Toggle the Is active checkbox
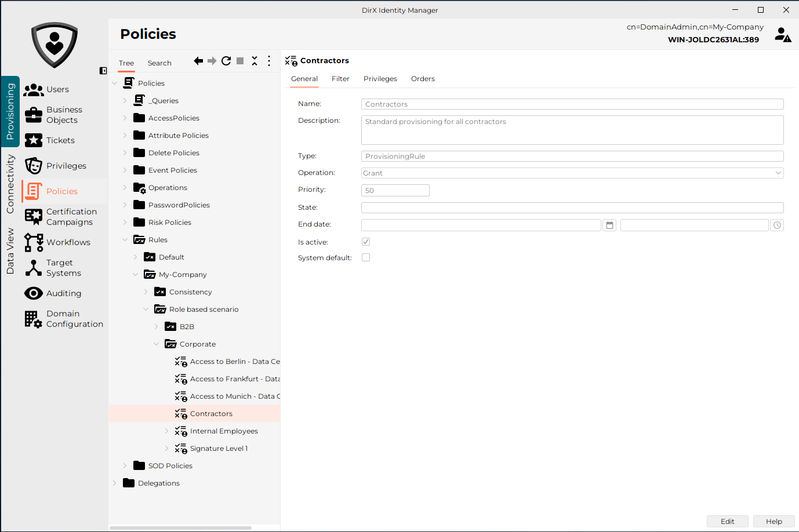Screen dimensions: 799x532 tap(366, 242)
